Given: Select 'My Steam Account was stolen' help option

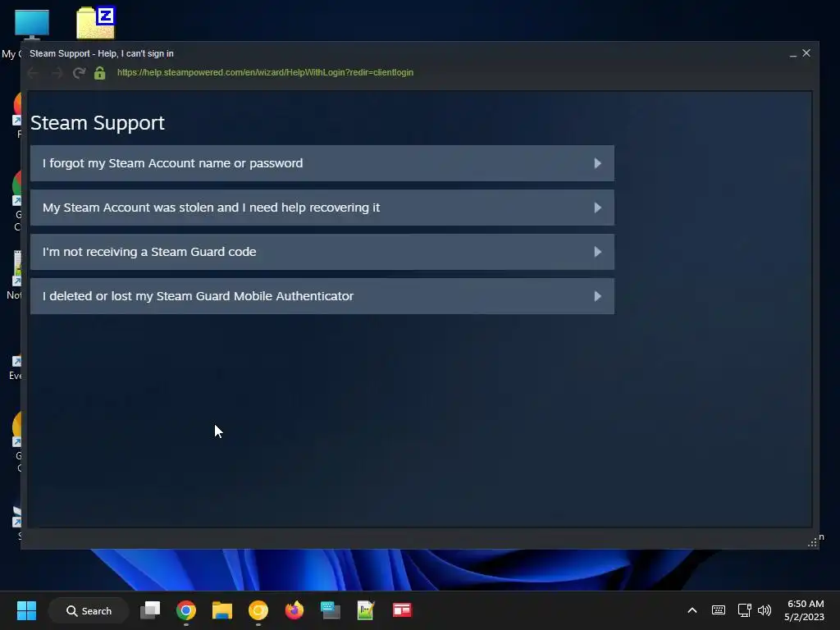Looking at the screenshot, I should pos(322,208).
